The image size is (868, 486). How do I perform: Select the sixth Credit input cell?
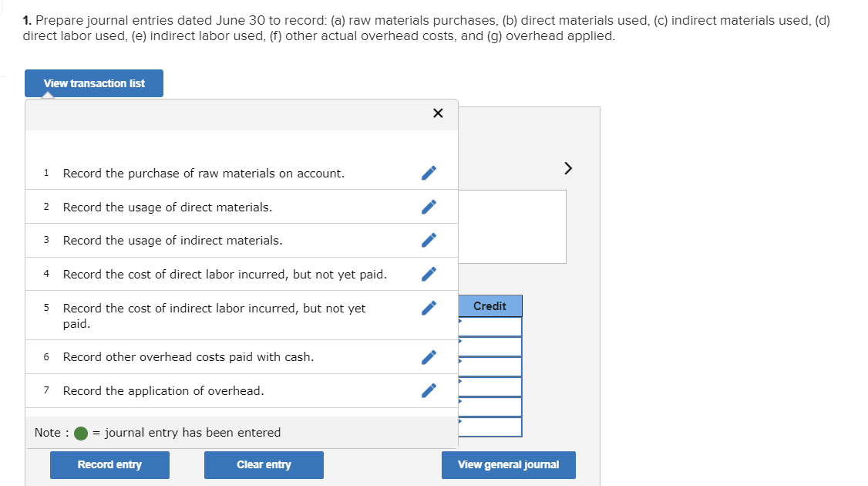click(x=490, y=427)
